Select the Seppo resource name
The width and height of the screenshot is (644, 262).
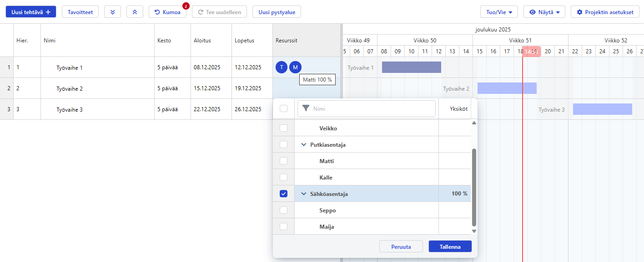[x=327, y=210]
